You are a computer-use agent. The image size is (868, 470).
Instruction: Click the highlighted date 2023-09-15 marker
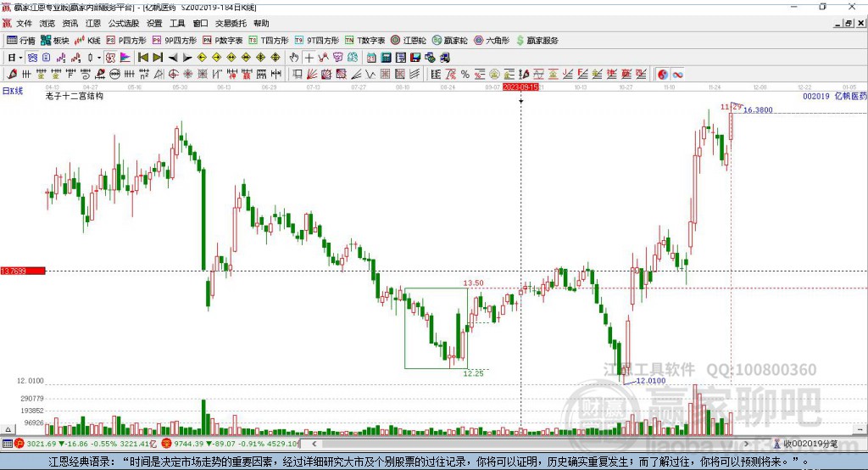click(x=520, y=87)
